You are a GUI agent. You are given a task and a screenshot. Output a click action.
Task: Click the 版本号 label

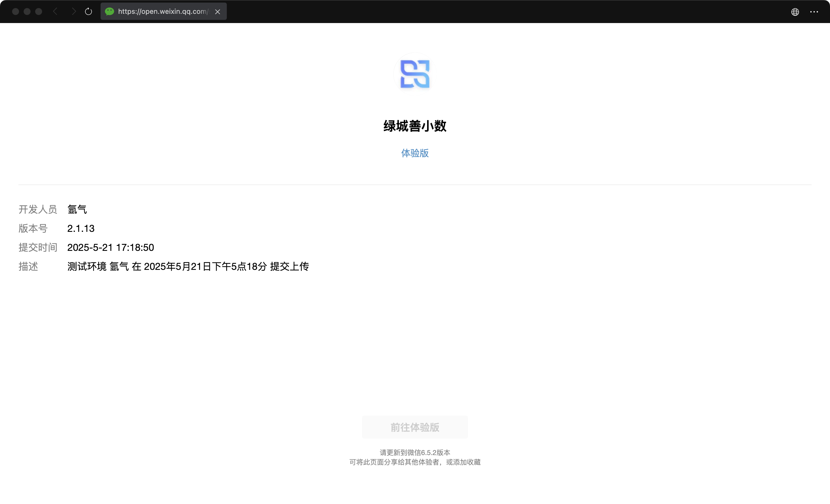point(33,228)
